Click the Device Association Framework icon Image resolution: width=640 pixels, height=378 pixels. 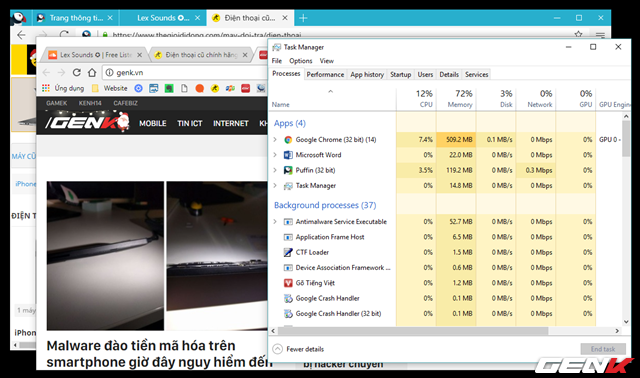click(288, 268)
